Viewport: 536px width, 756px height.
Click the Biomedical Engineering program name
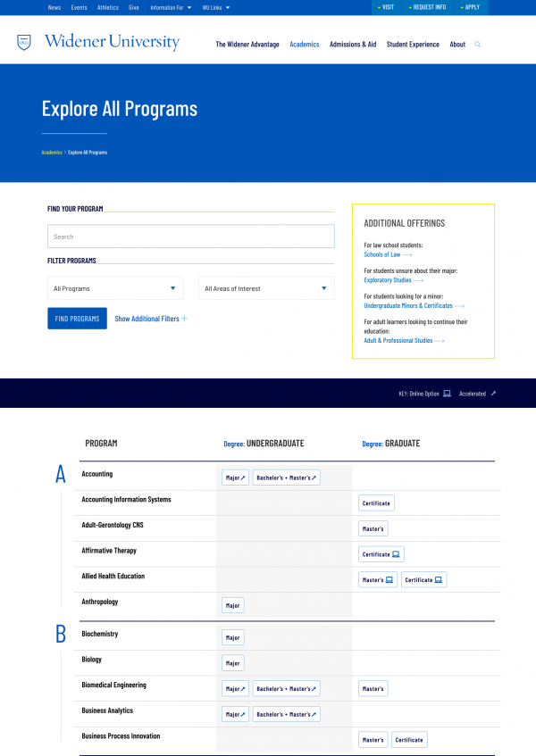click(x=113, y=685)
